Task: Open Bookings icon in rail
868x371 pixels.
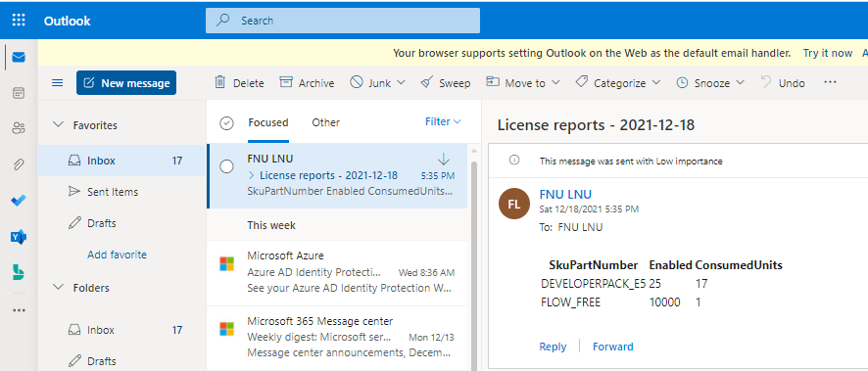Action: (19, 272)
